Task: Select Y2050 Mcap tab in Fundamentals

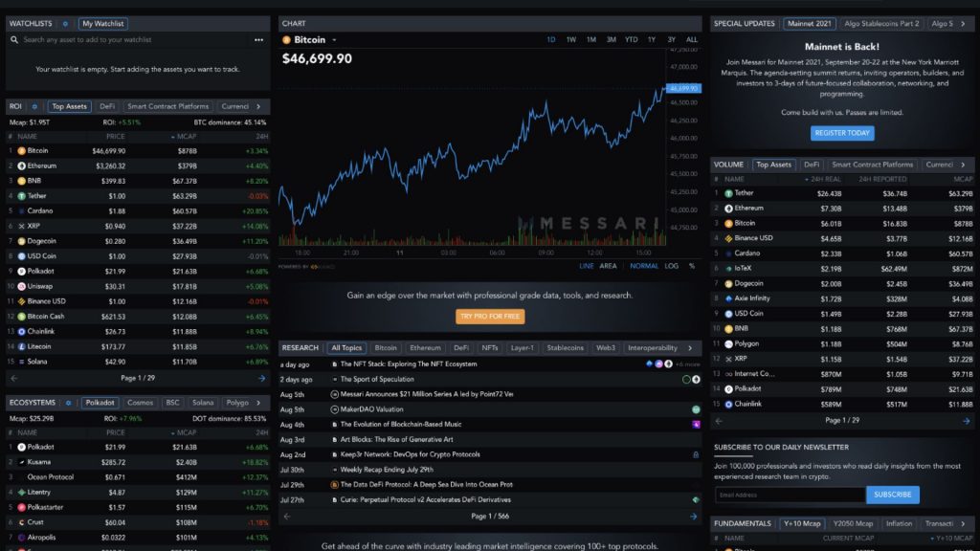Action: coord(853,524)
